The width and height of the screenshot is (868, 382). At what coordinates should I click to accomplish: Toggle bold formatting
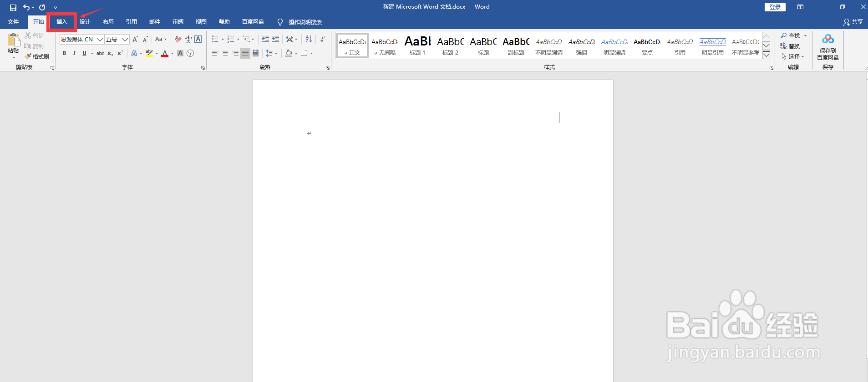click(64, 53)
